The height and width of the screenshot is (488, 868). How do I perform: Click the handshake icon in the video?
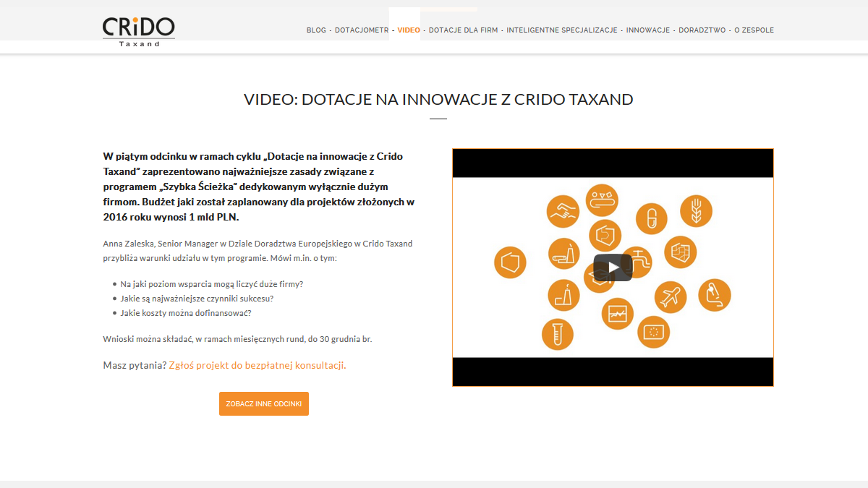[563, 211]
